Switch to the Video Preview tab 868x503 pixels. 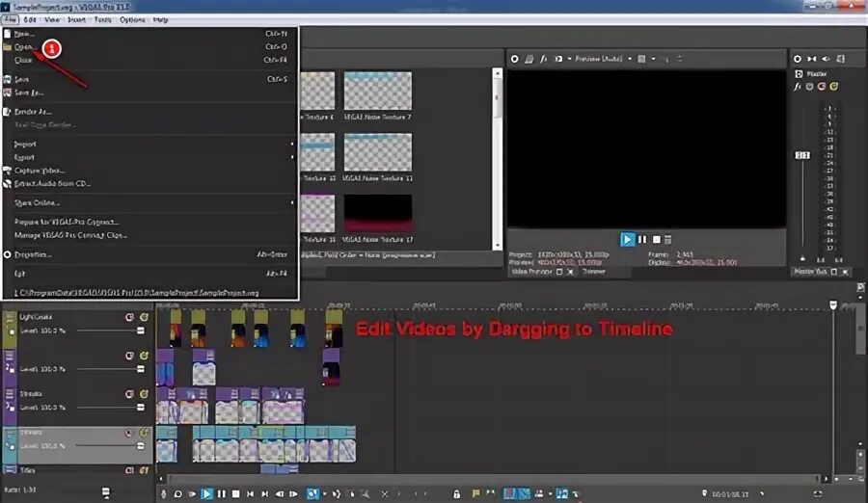click(x=532, y=272)
